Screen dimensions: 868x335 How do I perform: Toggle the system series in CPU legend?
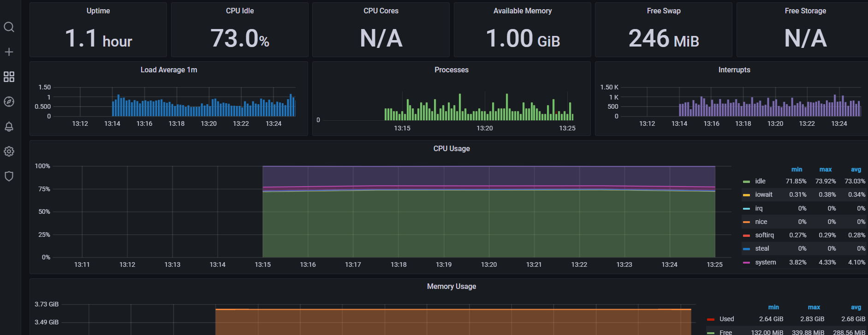(x=765, y=262)
